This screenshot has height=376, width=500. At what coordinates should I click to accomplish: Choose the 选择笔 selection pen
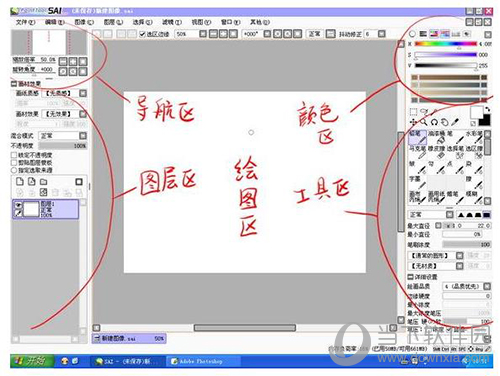pyautogui.click(x=456, y=152)
